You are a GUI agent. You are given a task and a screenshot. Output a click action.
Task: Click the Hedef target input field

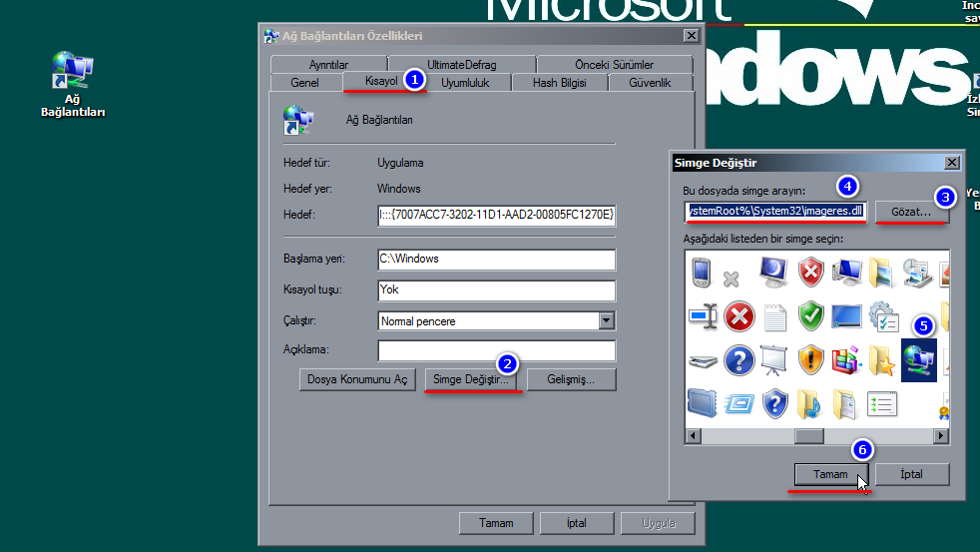click(496, 215)
